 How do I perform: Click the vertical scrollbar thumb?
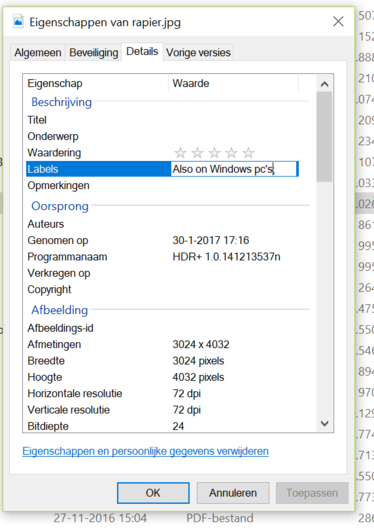click(325, 137)
